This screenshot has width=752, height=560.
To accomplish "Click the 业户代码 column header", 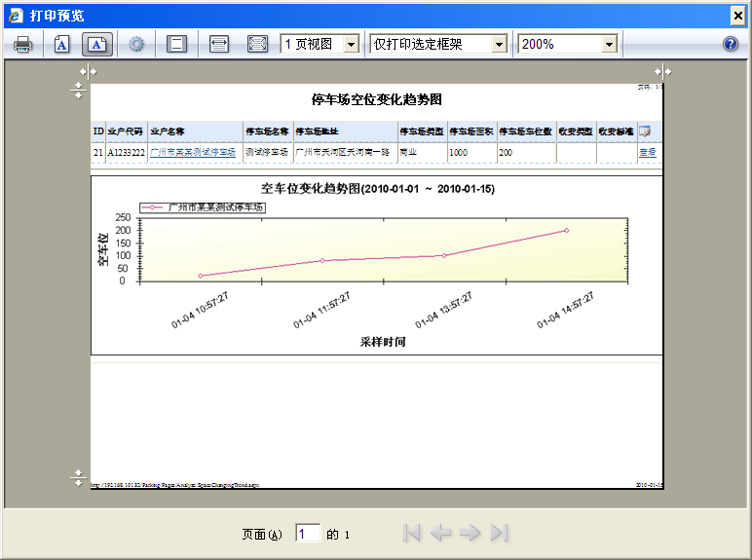I will coord(126,131).
